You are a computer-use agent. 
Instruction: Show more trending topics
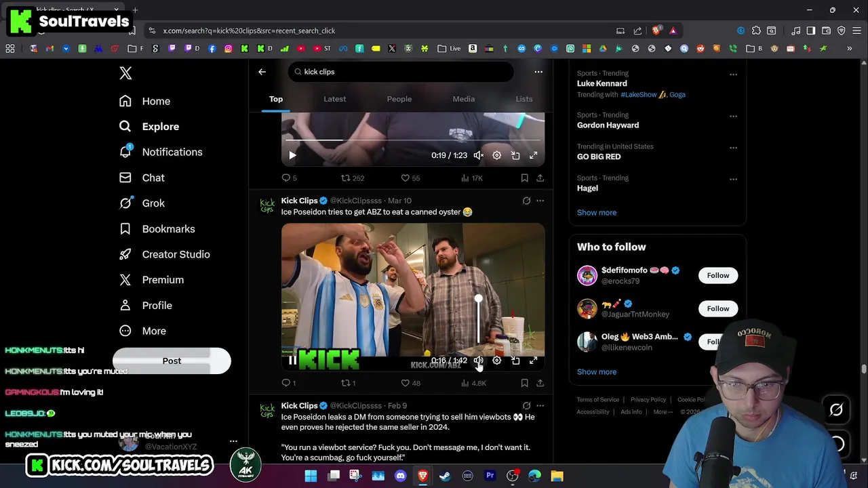click(597, 213)
